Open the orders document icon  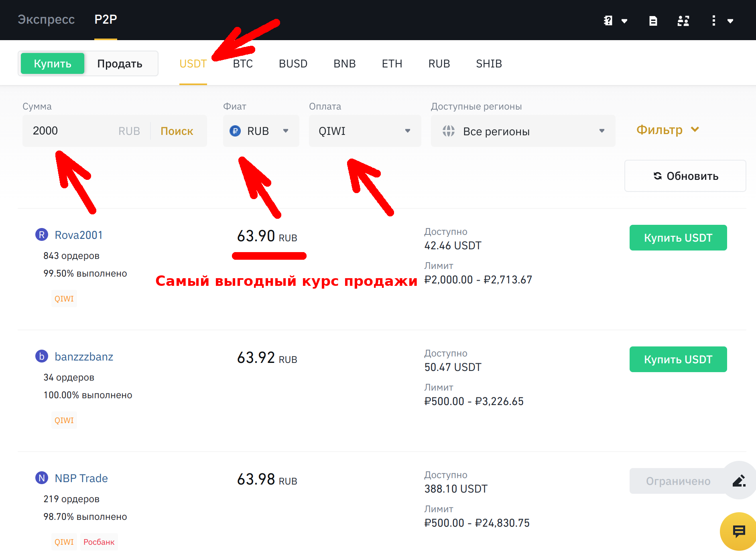(x=653, y=21)
